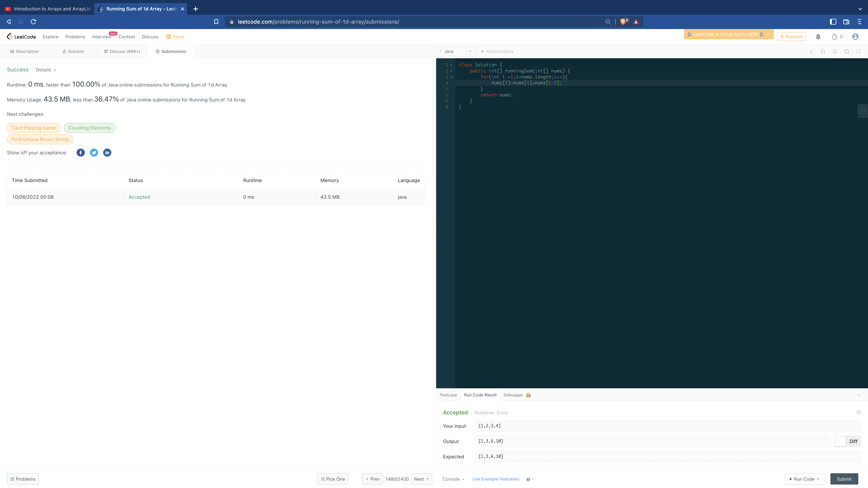Collapse the run result panel chevron
Image resolution: width=868 pixels, height=488 pixels.
click(859, 395)
